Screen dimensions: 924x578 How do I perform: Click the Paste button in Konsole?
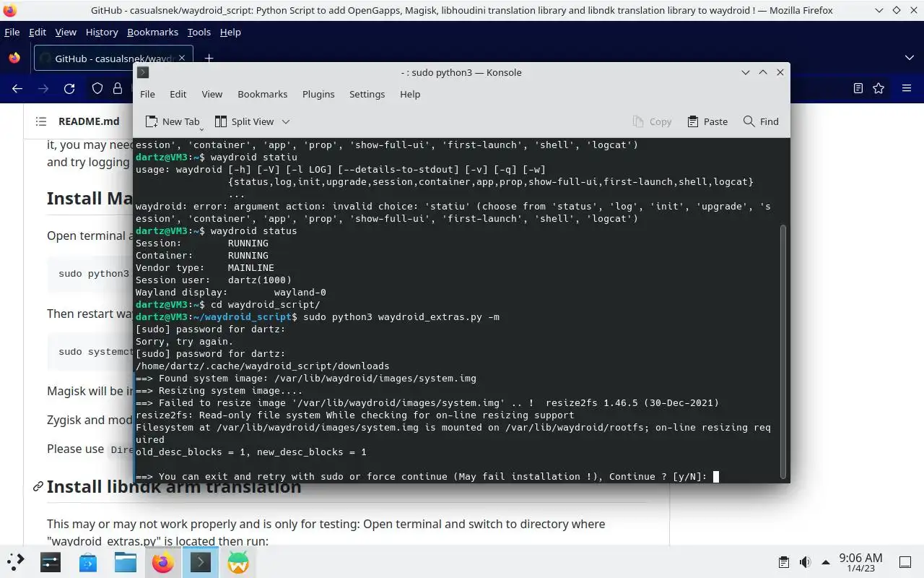pyautogui.click(x=707, y=121)
